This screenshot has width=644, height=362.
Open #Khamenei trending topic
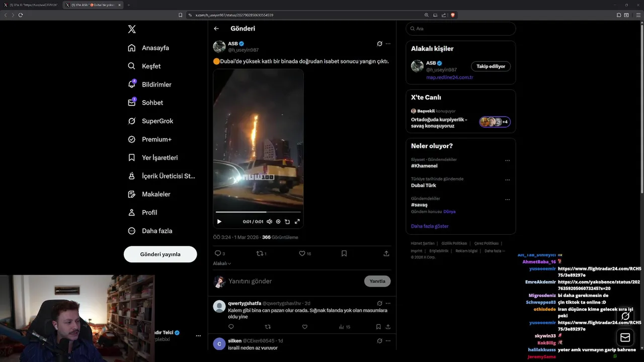[x=424, y=166]
